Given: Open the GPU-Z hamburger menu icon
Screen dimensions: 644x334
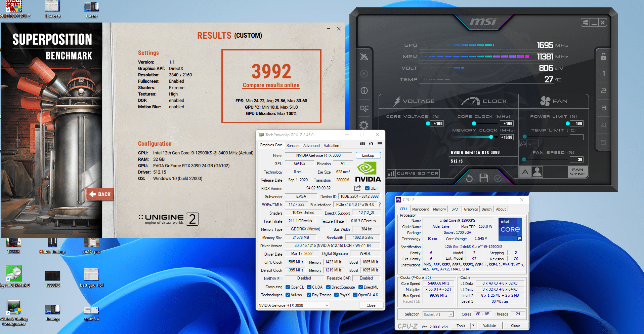Looking at the screenshot, I should click(380, 144).
